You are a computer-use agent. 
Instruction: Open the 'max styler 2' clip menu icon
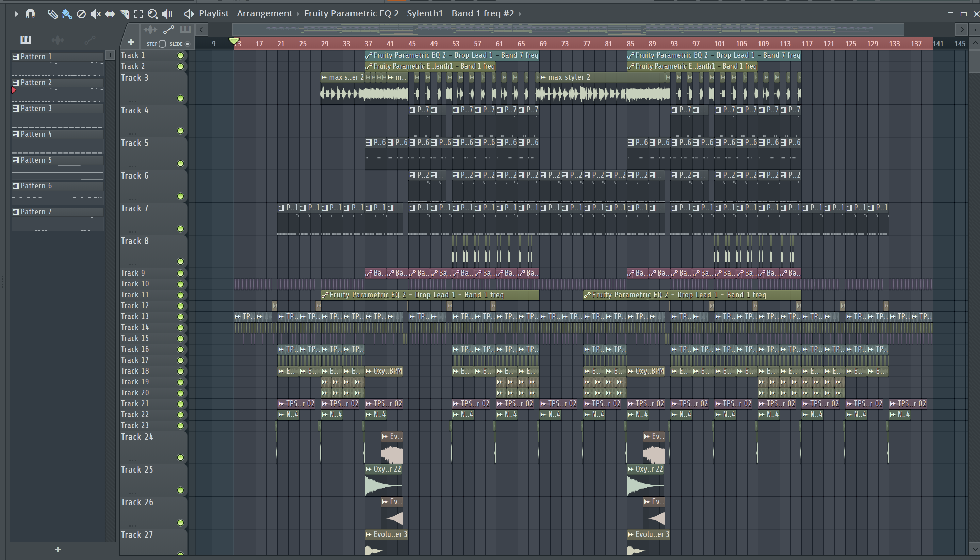(x=543, y=77)
